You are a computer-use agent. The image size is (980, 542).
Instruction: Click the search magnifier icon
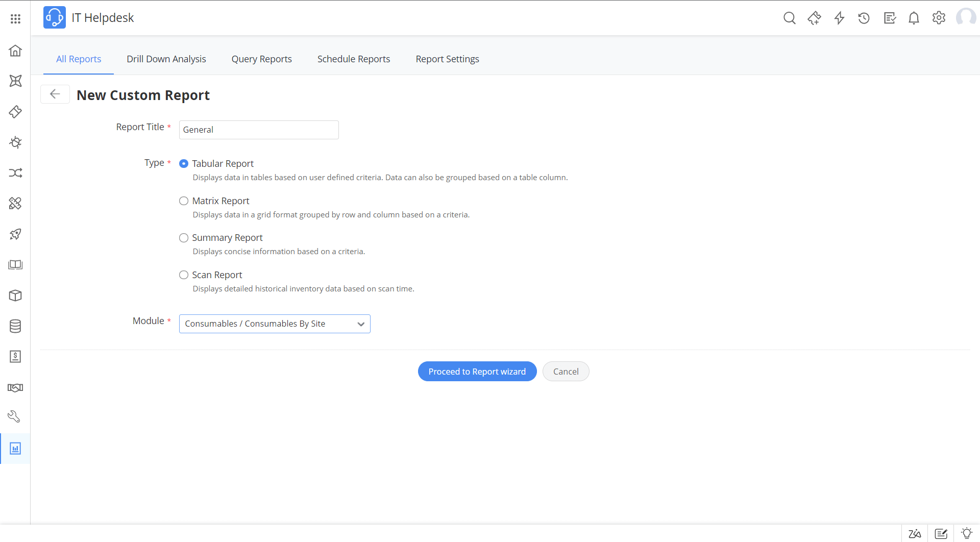point(789,18)
